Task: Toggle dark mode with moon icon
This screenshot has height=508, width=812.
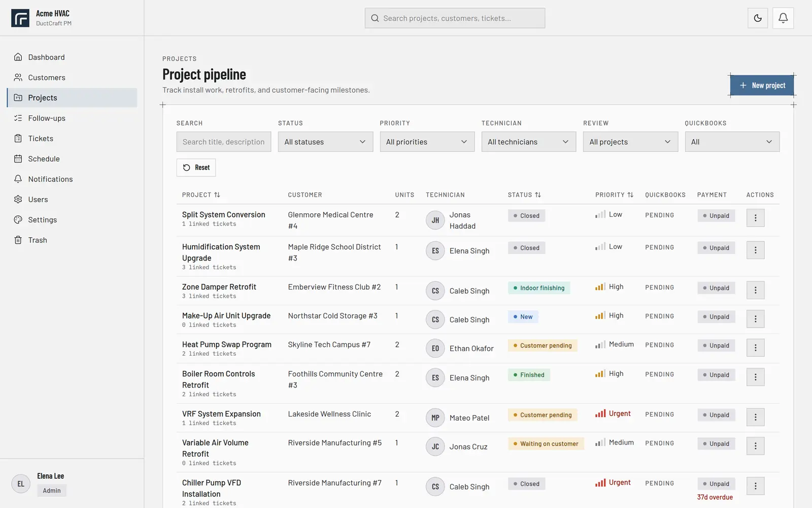Action: tap(758, 18)
